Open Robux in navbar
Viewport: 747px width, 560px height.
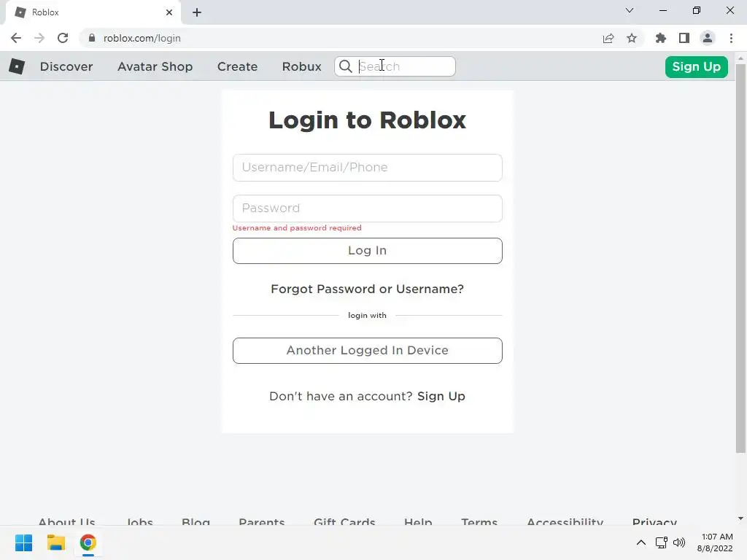pyautogui.click(x=301, y=66)
